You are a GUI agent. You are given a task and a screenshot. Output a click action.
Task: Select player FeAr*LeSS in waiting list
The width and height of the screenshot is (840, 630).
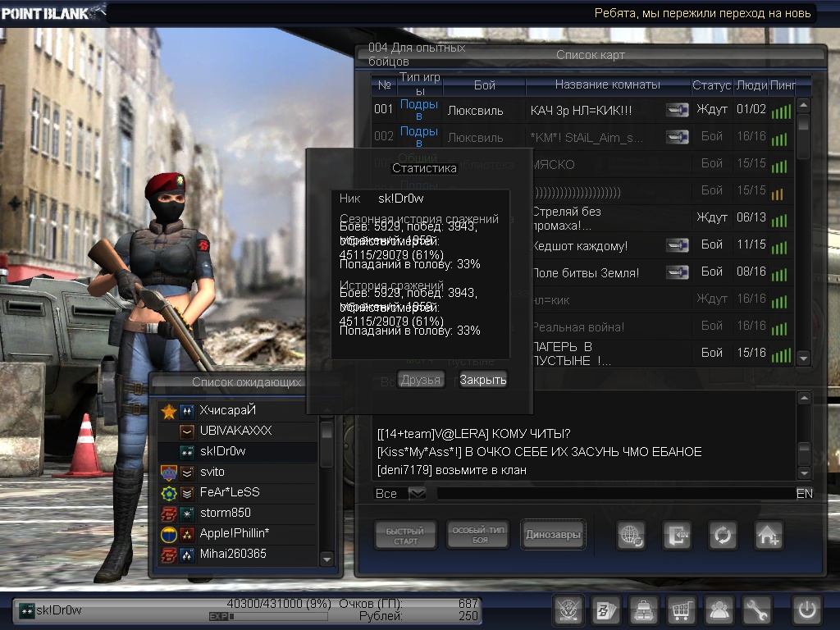(x=237, y=493)
